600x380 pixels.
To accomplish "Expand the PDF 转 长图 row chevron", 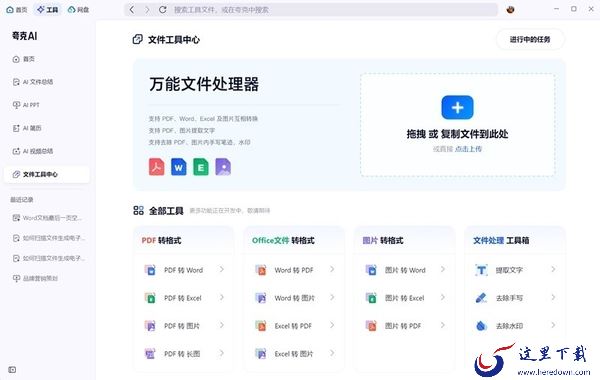I will [222, 354].
